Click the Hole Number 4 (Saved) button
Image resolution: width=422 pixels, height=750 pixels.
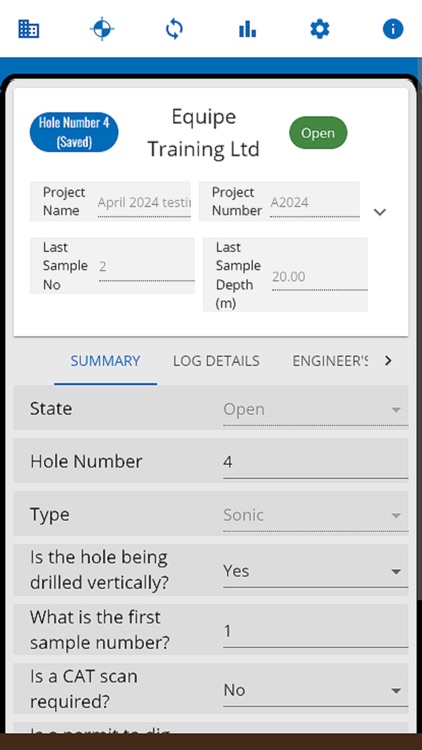(x=74, y=132)
